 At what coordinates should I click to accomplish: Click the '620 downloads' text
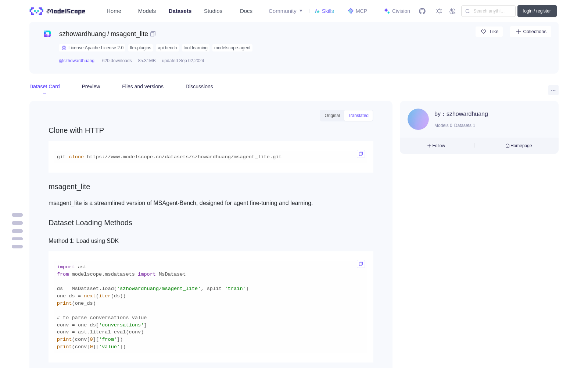click(117, 61)
